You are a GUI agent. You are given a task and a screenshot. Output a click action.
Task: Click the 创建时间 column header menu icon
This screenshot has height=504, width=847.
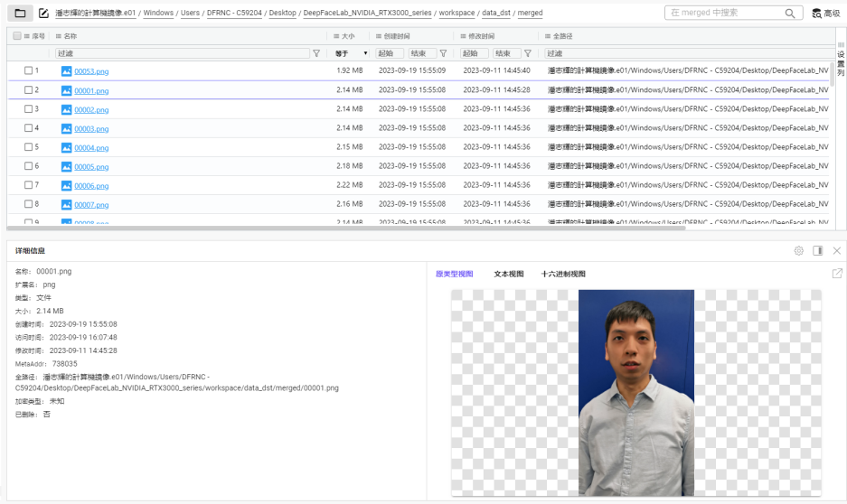pos(379,36)
